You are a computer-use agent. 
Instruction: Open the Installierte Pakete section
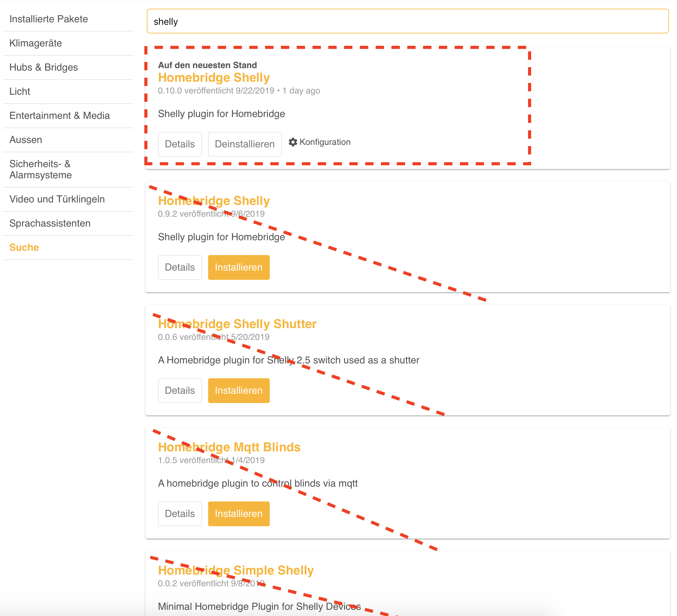tap(49, 19)
